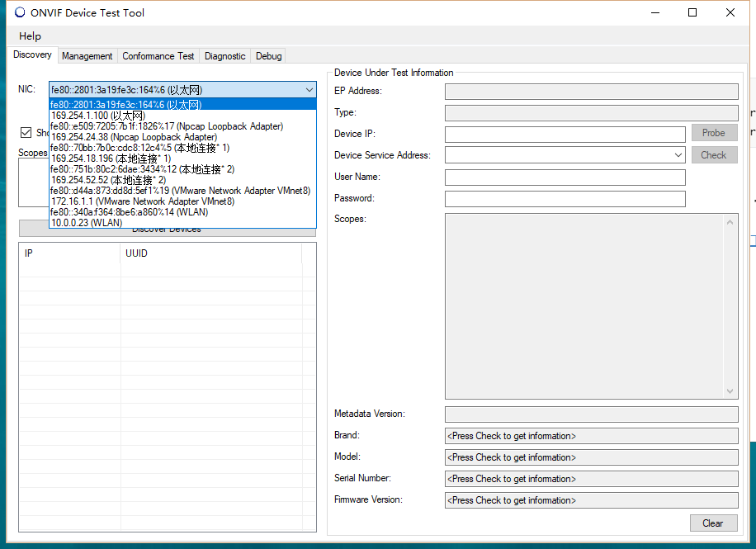
Task: Focus the User Name field
Action: click(x=565, y=177)
